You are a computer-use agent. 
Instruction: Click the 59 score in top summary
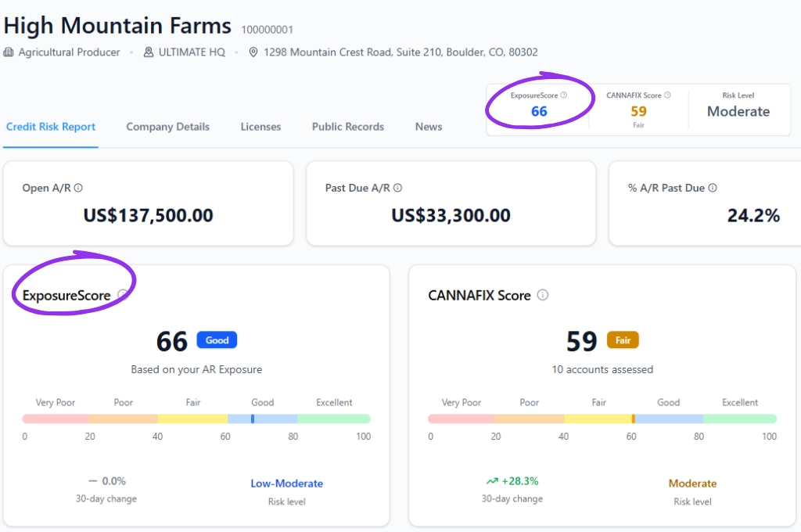[638, 111]
